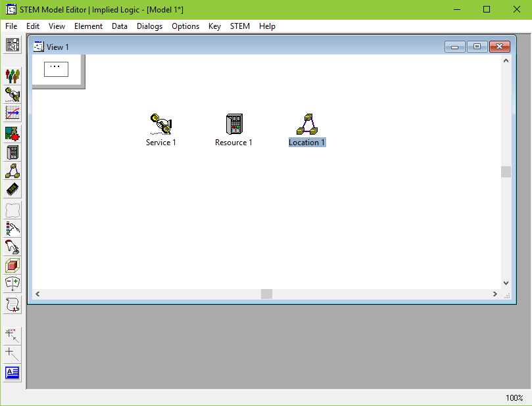This screenshot has width=532, height=406.
Task: Click the 100% zoom status indicator
Action: pos(514,397)
